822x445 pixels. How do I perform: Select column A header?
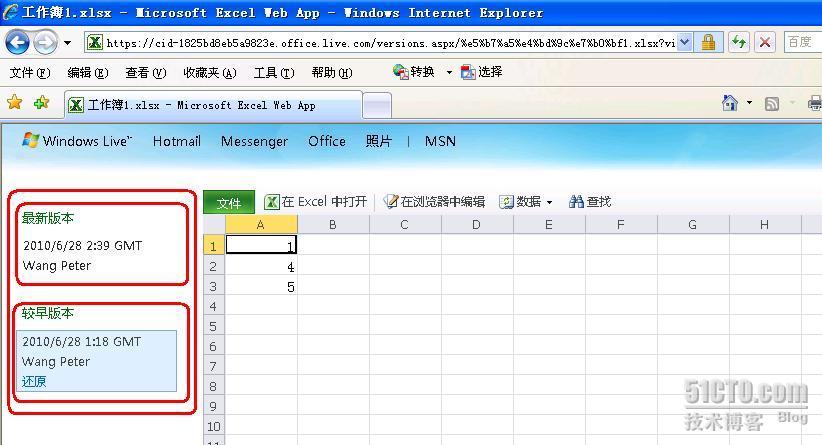[261, 225]
